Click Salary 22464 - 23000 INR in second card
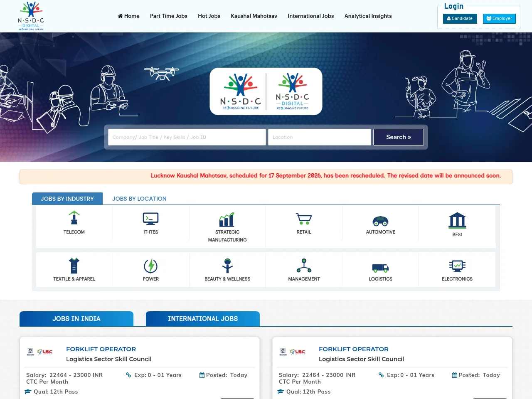The height and width of the screenshot is (399, 532). tap(317, 378)
